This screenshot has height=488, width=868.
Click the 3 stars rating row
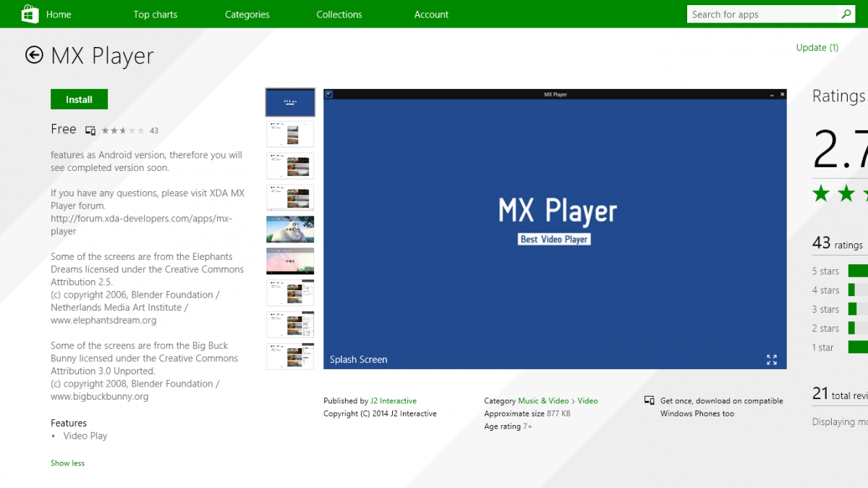840,309
